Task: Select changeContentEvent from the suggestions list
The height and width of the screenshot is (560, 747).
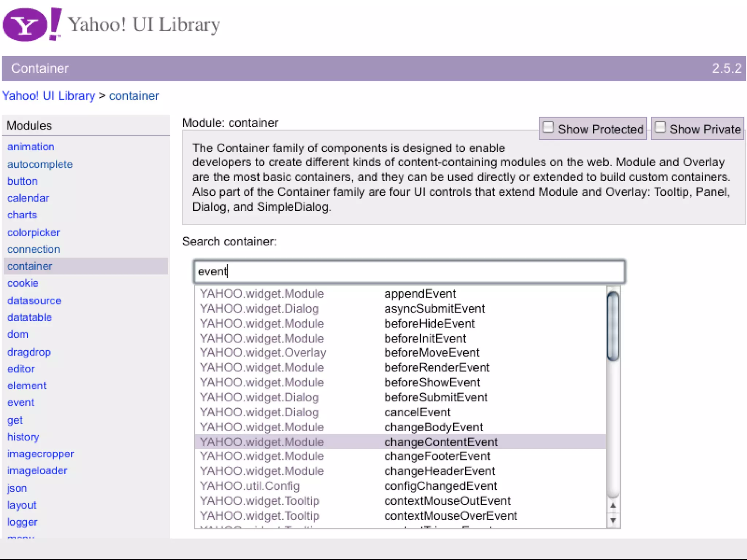Action: coord(440,442)
